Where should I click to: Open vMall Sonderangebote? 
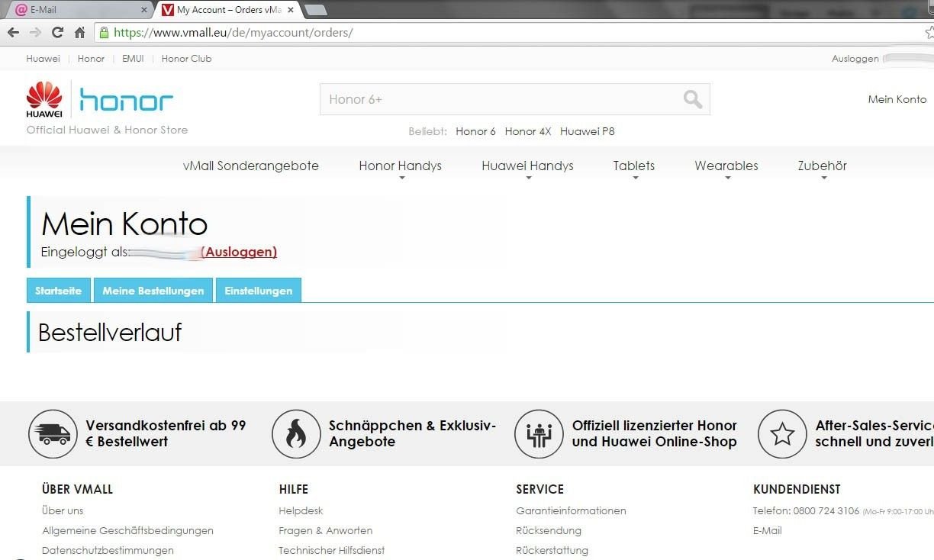click(251, 166)
